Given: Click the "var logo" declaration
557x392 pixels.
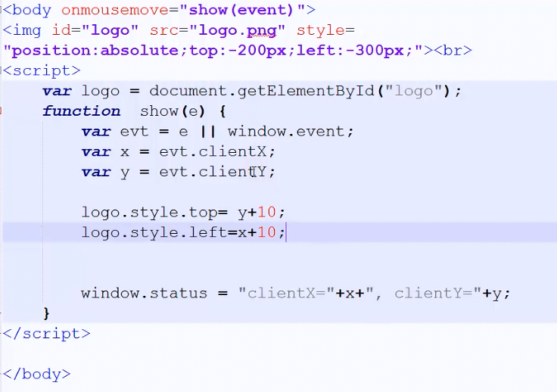Looking at the screenshot, I should [x=81, y=92].
